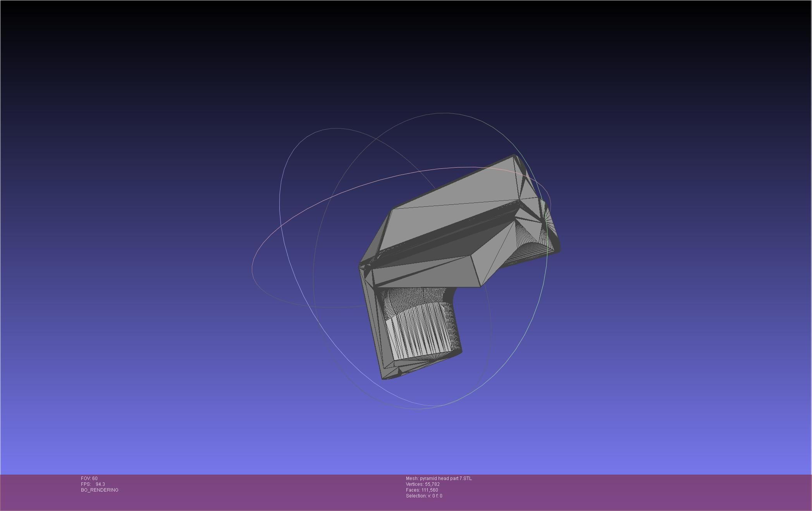The height and width of the screenshot is (511, 812).
Task: Click the Vertices: 55,782 info line
Action: pyautogui.click(x=423, y=484)
